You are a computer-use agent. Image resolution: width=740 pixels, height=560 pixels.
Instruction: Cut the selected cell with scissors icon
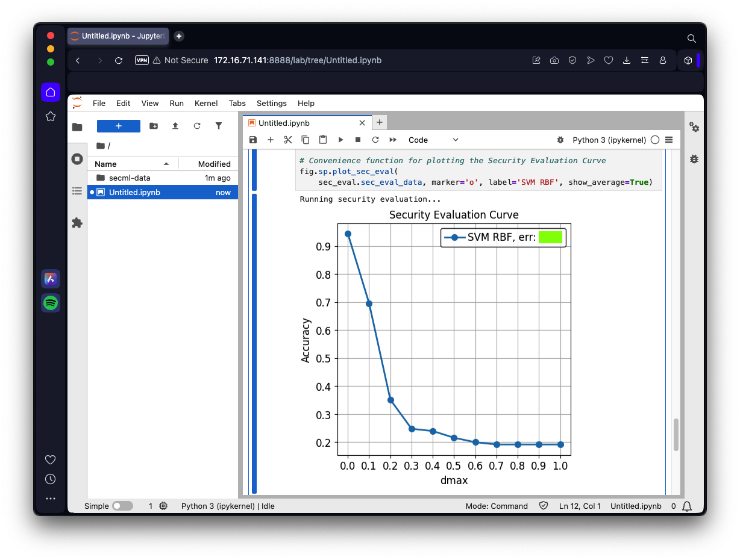coord(288,140)
